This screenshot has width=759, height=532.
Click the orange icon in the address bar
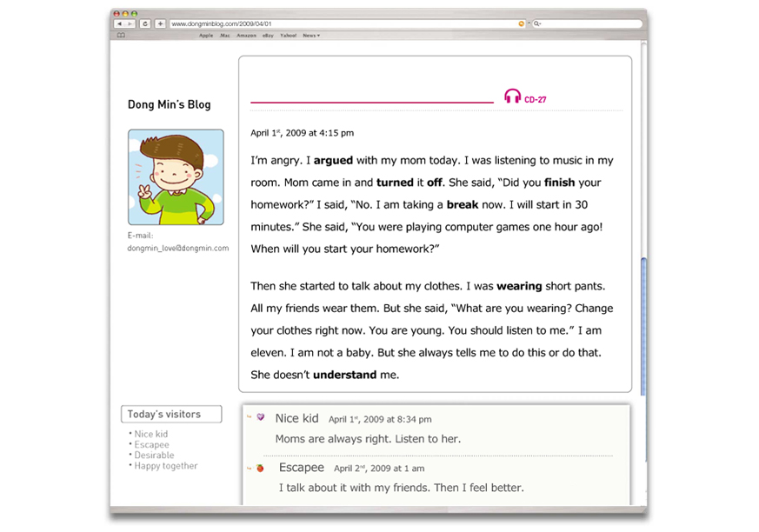click(x=521, y=23)
